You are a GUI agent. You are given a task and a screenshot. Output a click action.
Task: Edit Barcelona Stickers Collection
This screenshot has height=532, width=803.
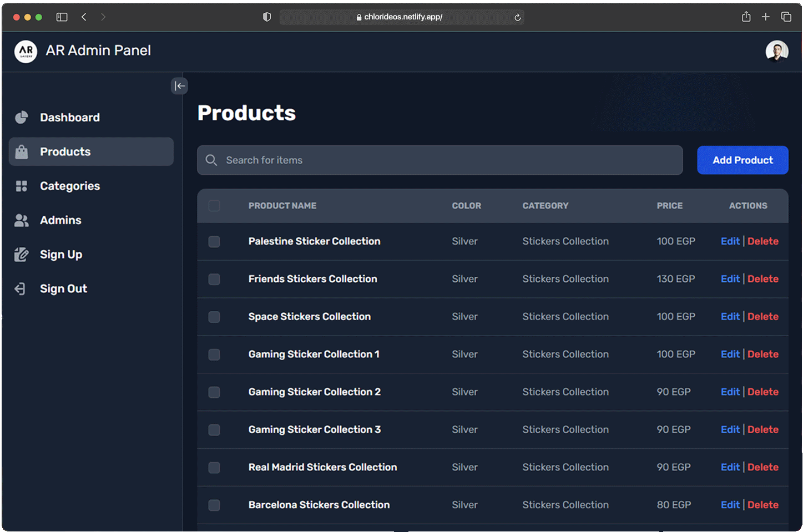coord(730,505)
